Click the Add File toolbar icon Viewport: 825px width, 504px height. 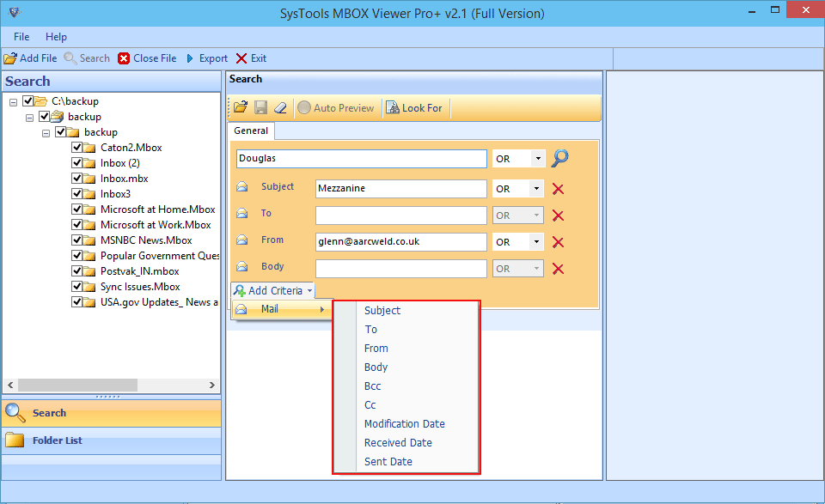click(x=10, y=58)
